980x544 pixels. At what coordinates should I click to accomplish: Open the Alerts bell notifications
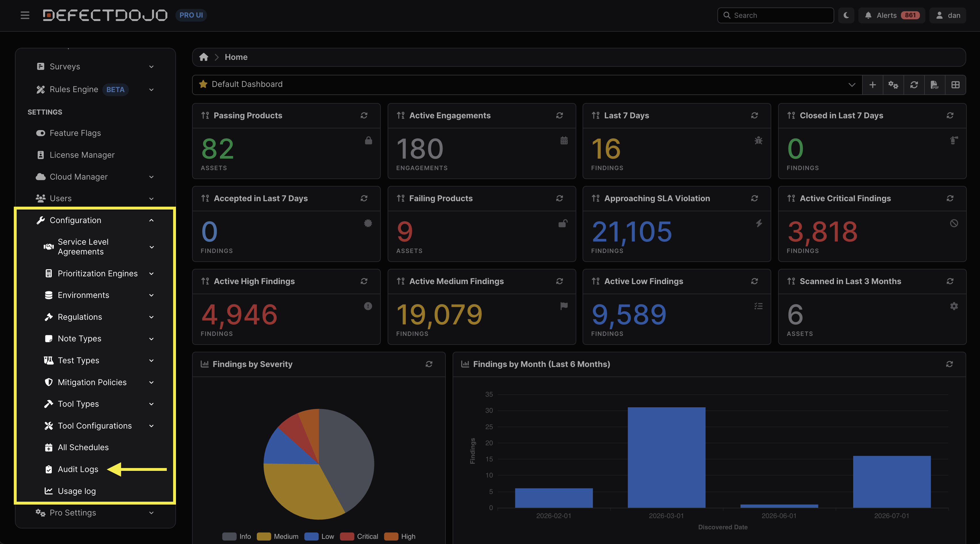tap(891, 15)
